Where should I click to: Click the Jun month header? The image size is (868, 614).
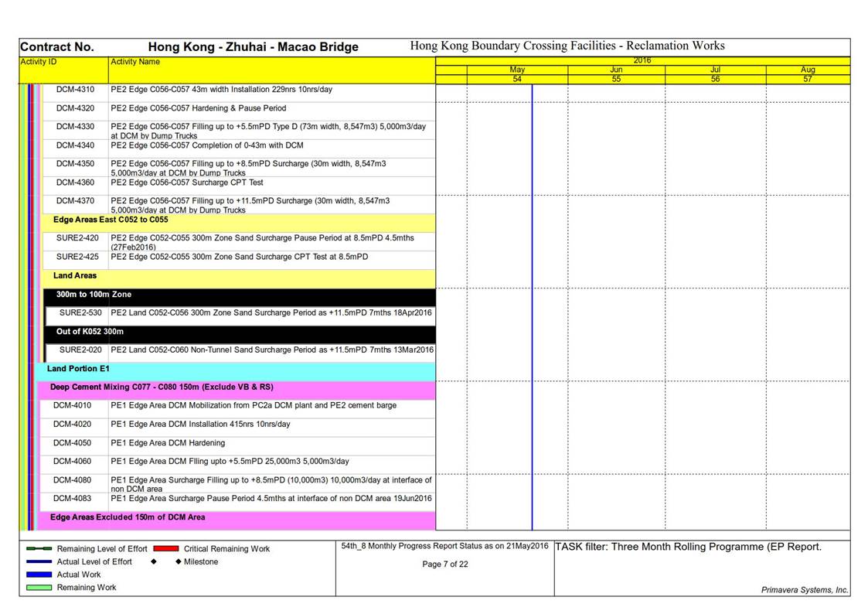coord(616,70)
